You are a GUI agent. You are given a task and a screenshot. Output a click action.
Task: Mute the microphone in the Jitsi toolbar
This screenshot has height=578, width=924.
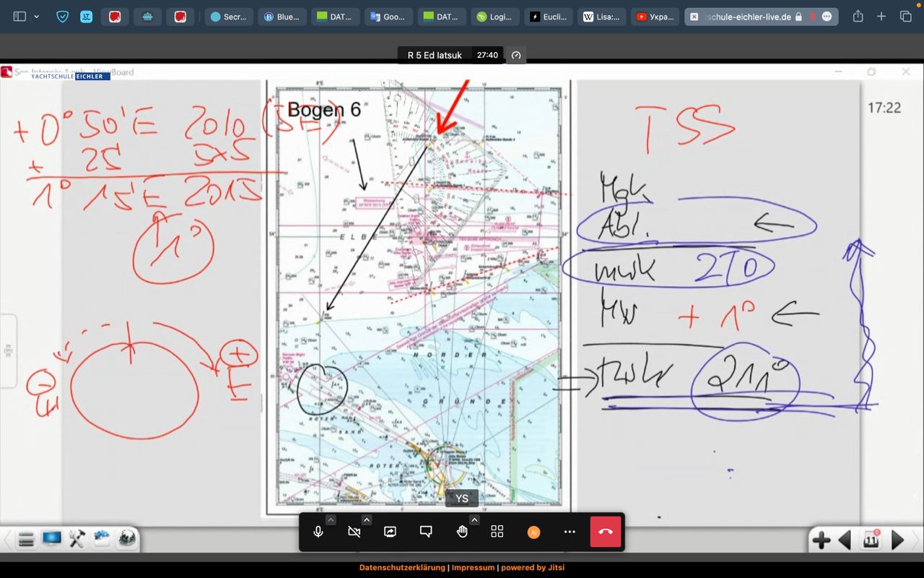tap(318, 532)
